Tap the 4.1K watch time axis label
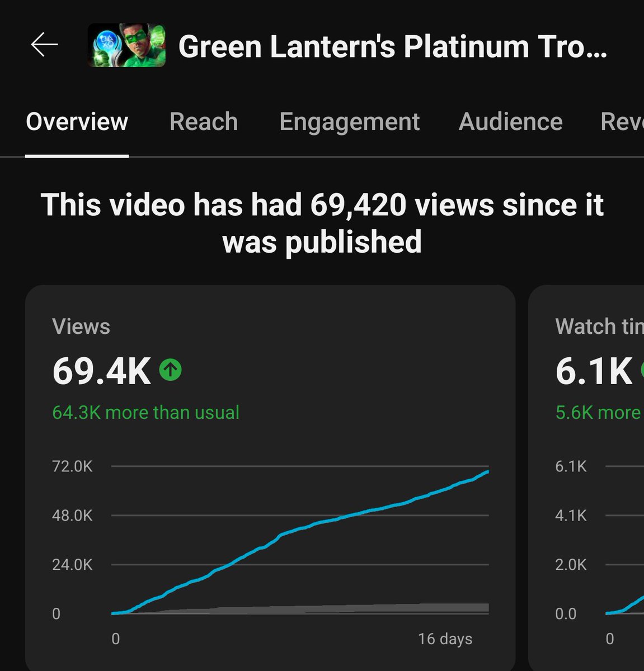The width and height of the screenshot is (644, 671). click(x=571, y=516)
